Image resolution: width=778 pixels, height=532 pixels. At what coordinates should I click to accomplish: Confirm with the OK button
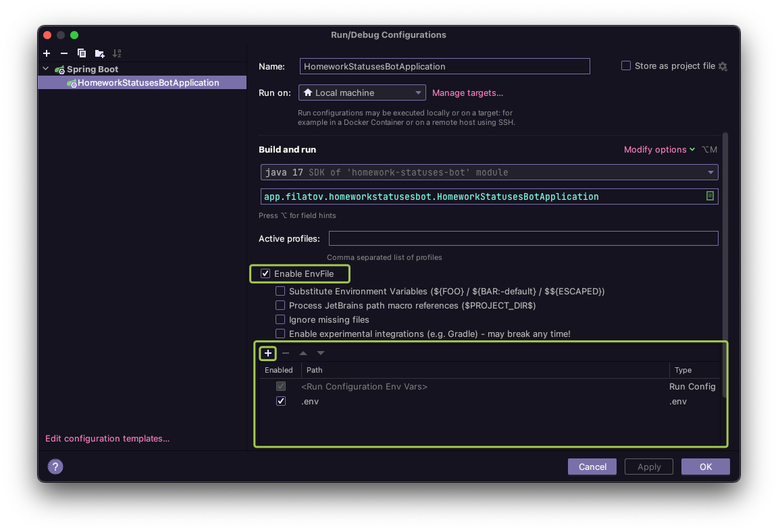(x=706, y=467)
